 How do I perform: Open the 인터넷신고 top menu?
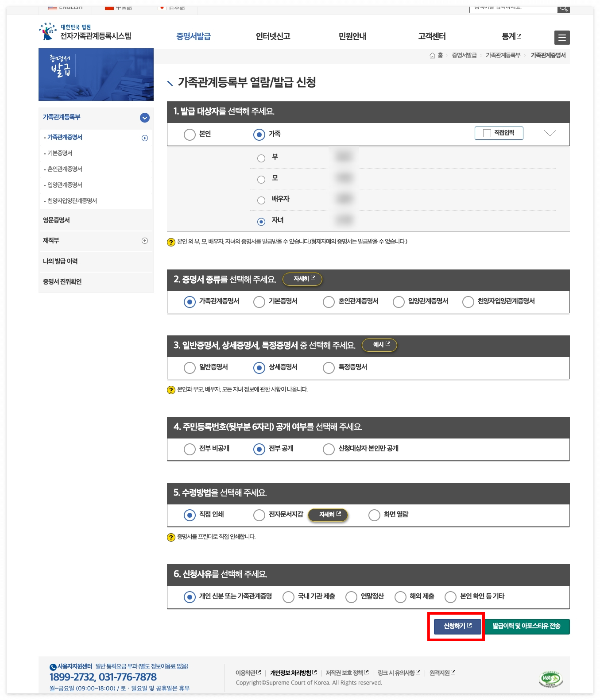(273, 36)
